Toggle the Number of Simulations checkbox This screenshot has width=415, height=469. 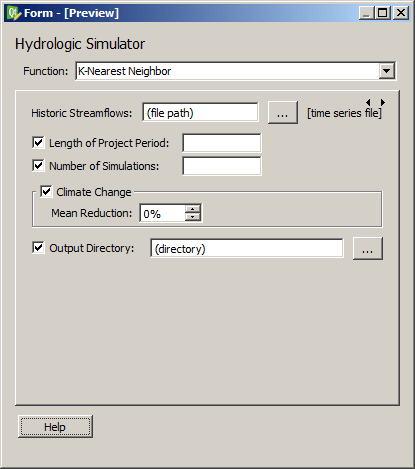[38, 166]
